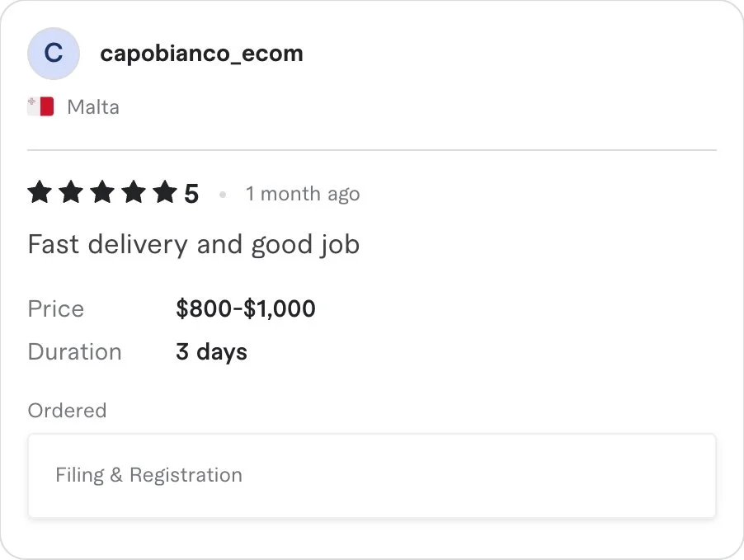Click the Filing & Registration card box
Viewport: 744px width, 560px height.
495,476
